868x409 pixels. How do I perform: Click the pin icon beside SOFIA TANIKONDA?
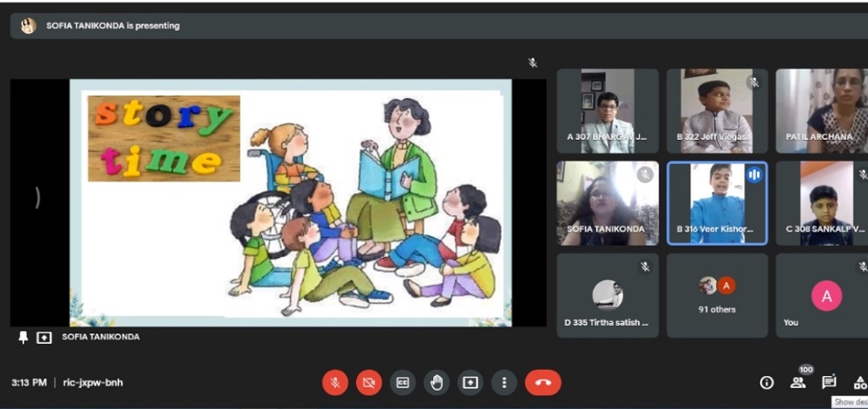23,337
